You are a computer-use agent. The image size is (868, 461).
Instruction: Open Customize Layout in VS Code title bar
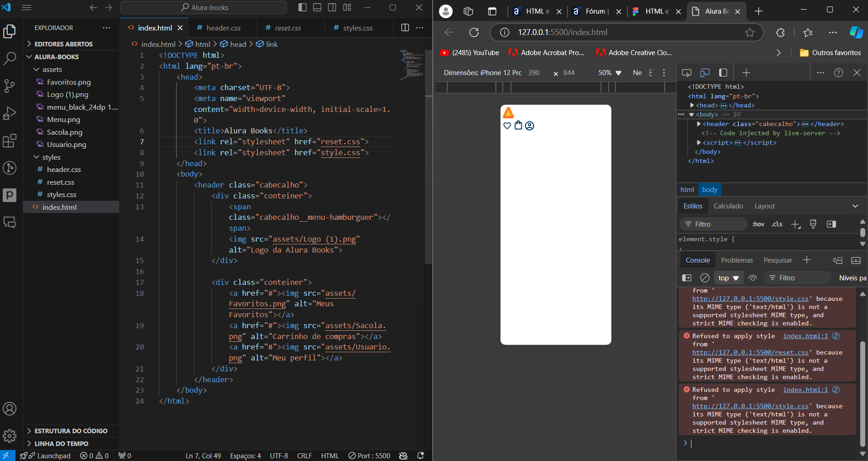[348, 7]
